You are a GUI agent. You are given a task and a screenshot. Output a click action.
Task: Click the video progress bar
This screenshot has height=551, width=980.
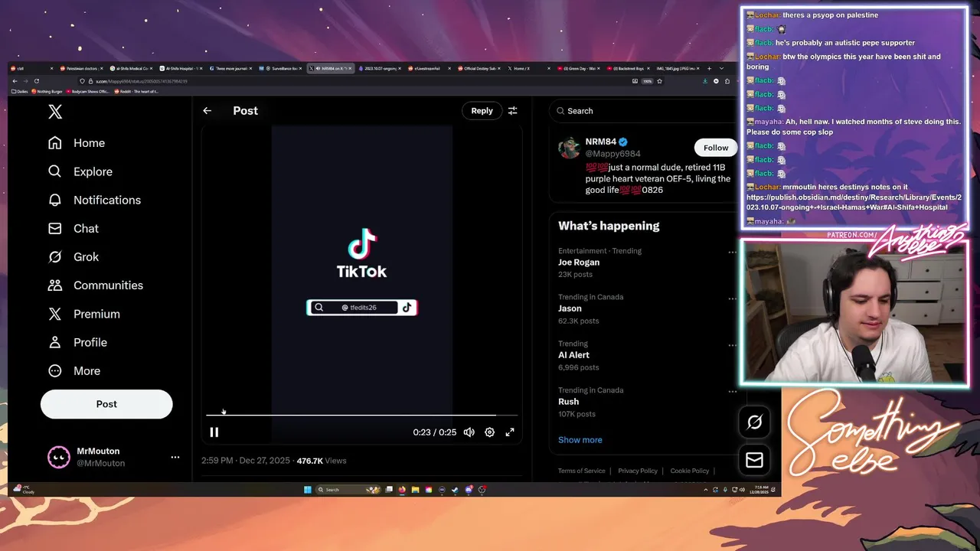[x=361, y=415]
